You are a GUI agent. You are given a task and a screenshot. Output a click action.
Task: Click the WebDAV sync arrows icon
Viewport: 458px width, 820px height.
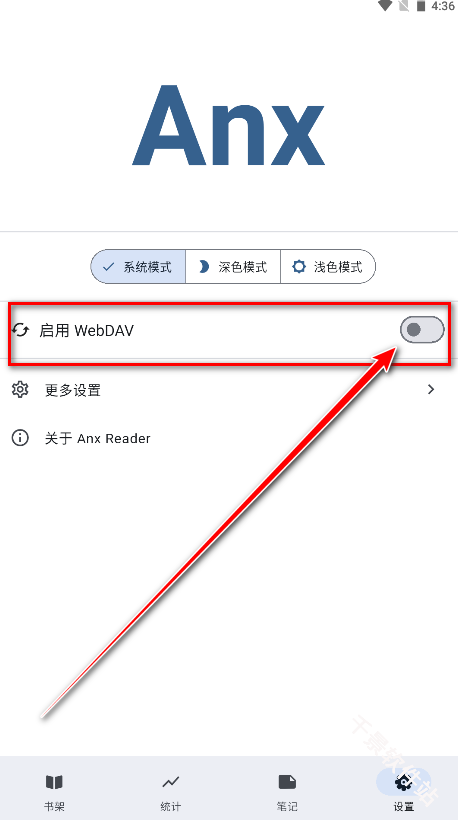[20, 331]
